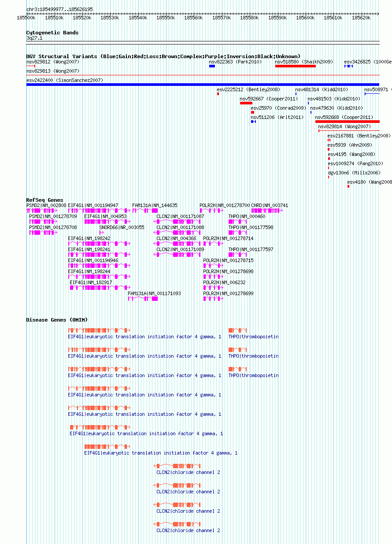The width and height of the screenshot is (392, 544).
Task: Select transcript FAM131A|NM_144635
Action: pyautogui.click(x=155, y=206)
